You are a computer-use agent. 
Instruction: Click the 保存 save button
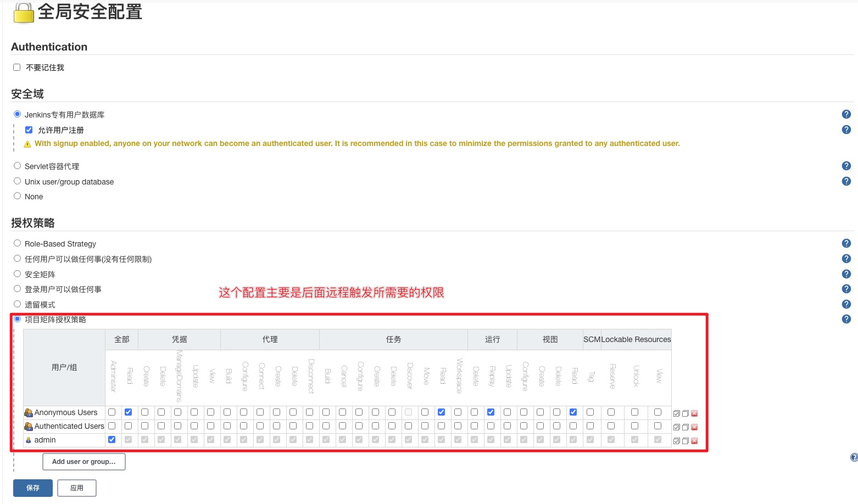pyautogui.click(x=33, y=488)
